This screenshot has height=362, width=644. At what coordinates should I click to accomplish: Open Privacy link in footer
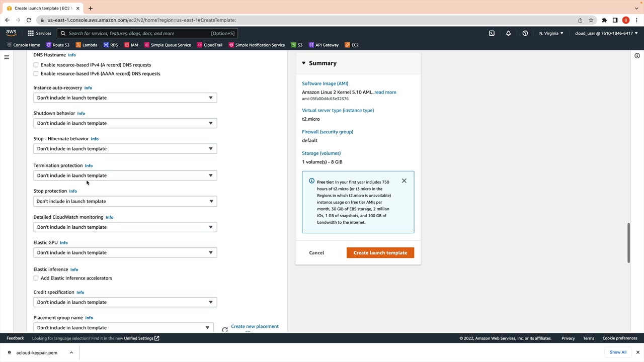pos(568,338)
